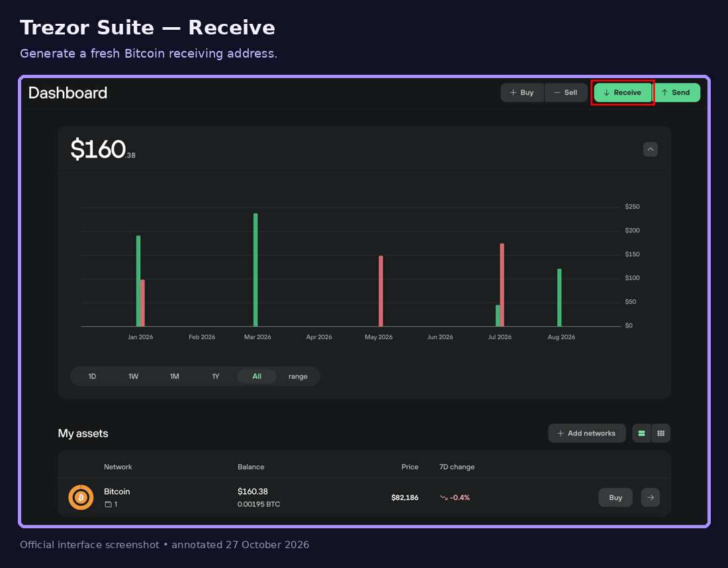The image size is (728, 568).
Task: Click the Price column header
Action: click(410, 467)
